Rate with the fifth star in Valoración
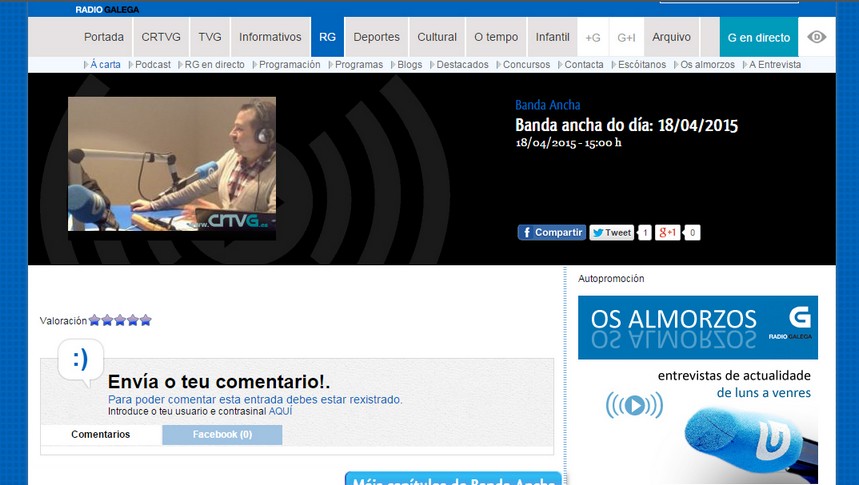The height and width of the screenshot is (485, 859). (146, 320)
